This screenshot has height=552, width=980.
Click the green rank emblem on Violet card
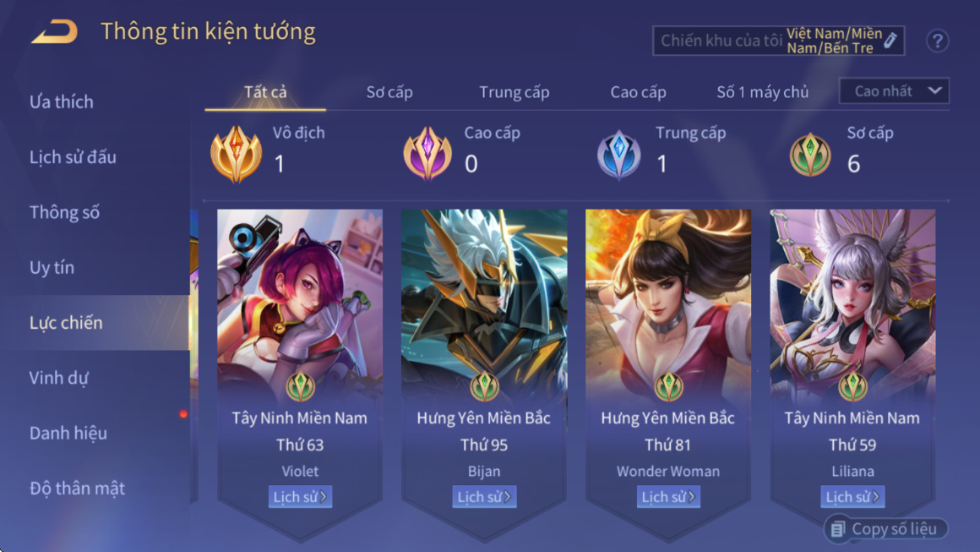pos(300,386)
